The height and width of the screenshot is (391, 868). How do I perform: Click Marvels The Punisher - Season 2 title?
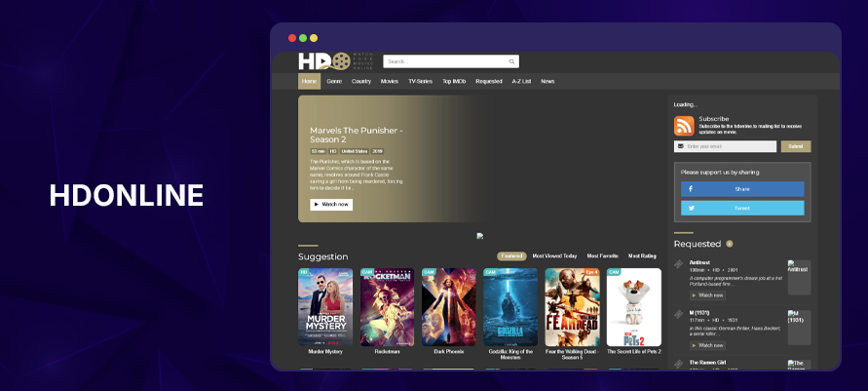coord(356,135)
